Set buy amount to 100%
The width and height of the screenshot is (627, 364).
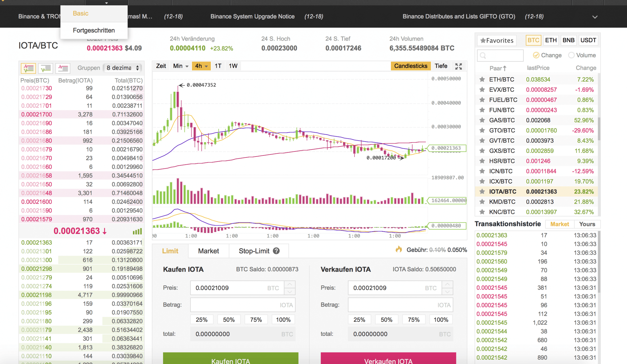(x=283, y=320)
